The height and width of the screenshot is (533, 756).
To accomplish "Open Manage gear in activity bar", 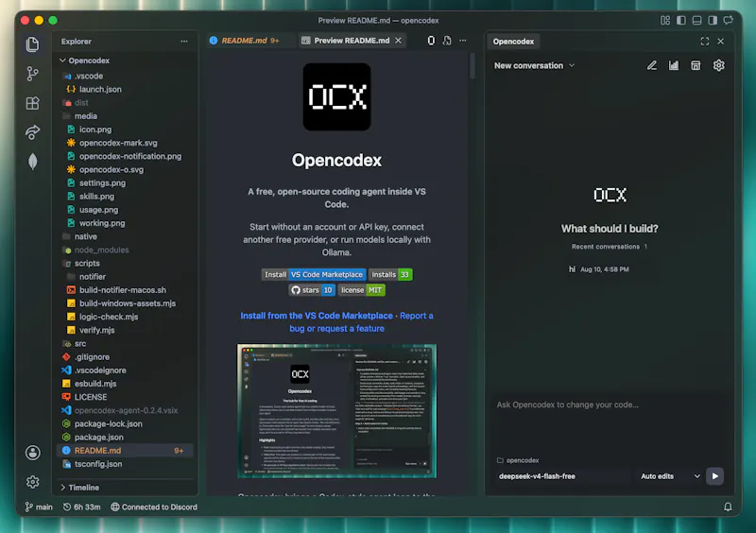I will point(32,481).
